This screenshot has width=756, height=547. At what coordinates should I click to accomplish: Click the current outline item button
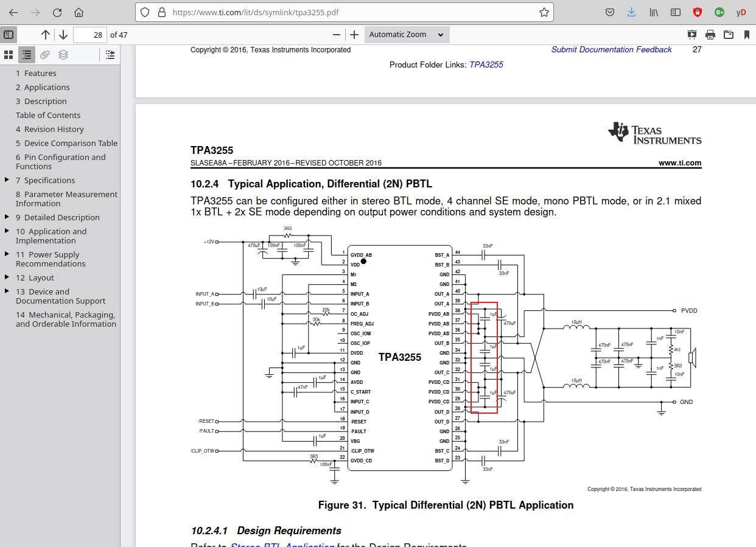110,55
